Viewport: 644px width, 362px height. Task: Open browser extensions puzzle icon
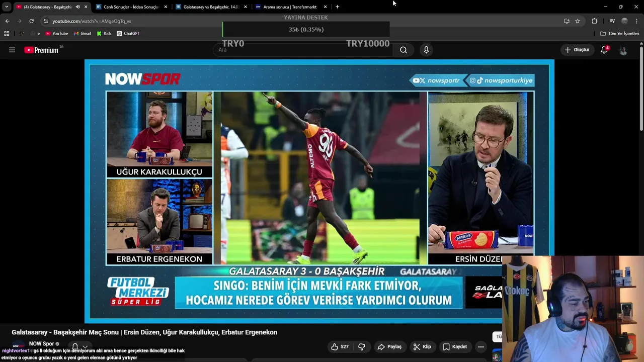pyautogui.click(x=595, y=21)
